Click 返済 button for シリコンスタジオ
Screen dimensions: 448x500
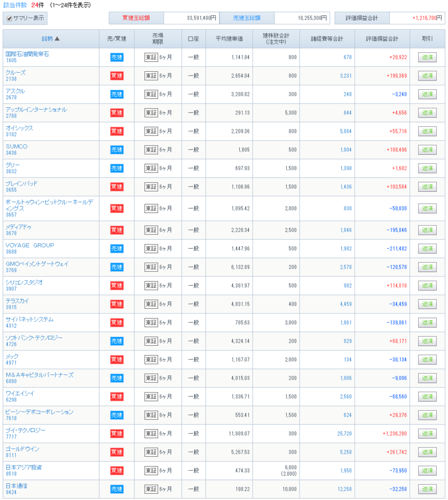(427, 286)
